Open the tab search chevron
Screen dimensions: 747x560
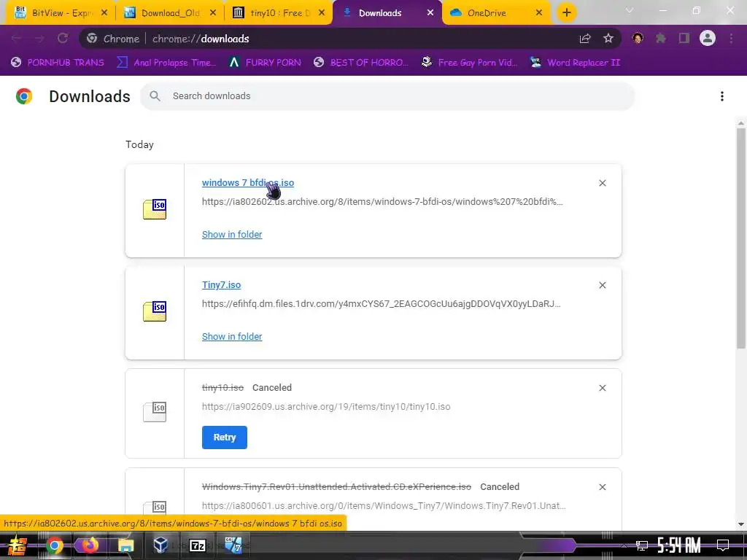click(x=630, y=10)
